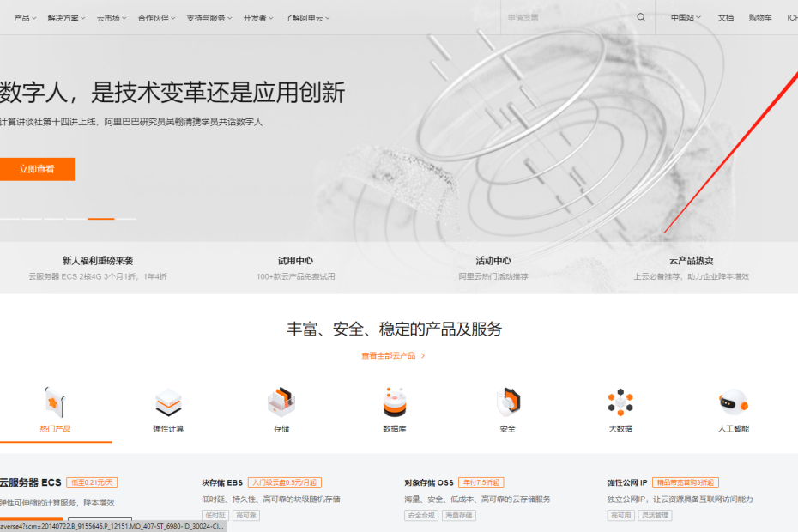
Task: Open the 合作伙伴 dropdown
Action: (157, 18)
